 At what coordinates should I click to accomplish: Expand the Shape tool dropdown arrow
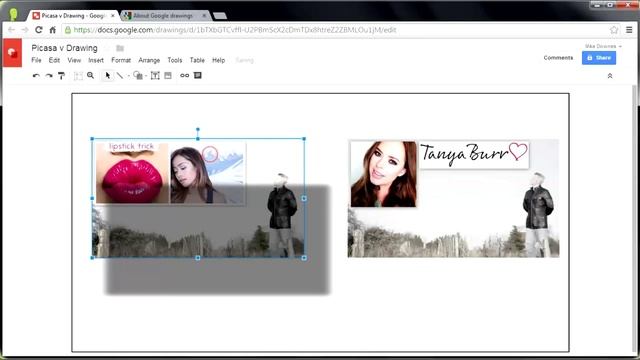tap(146, 76)
